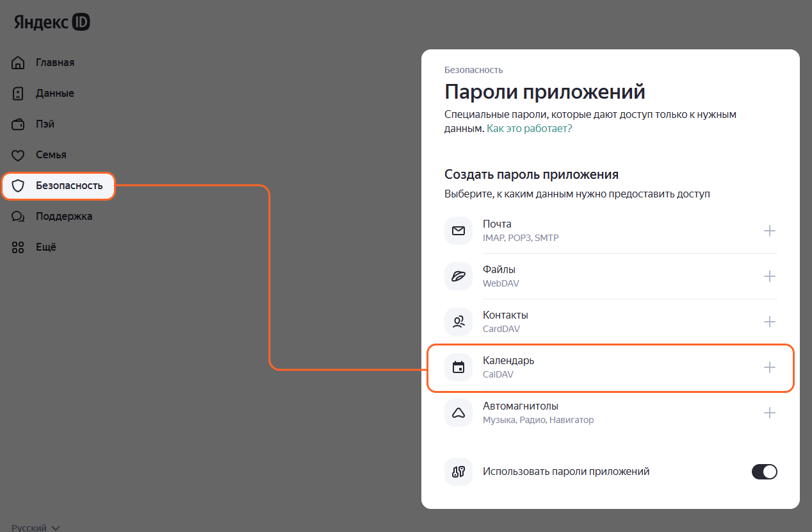Add app password for Файлы with plus
This screenshot has width=812, height=532.
pos(770,276)
